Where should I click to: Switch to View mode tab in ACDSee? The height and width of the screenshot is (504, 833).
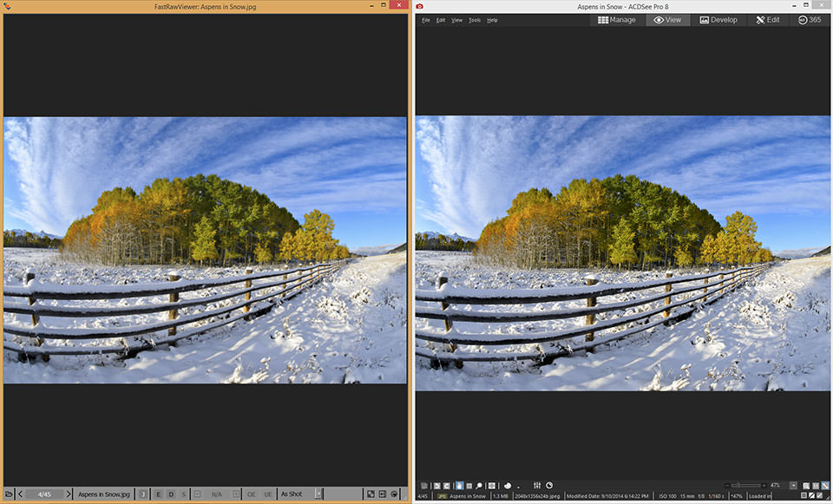click(x=667, y=20)
